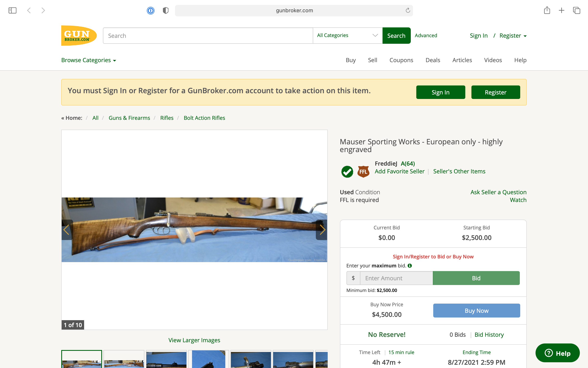
Task: Click the Search text field
Action: point(208,36)
